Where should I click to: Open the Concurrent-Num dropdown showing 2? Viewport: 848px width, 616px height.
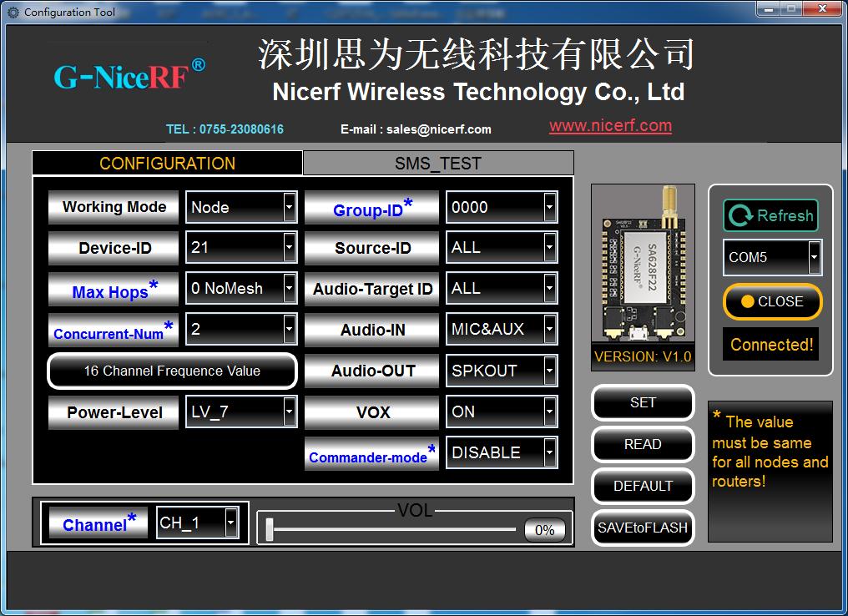[241, 329]
